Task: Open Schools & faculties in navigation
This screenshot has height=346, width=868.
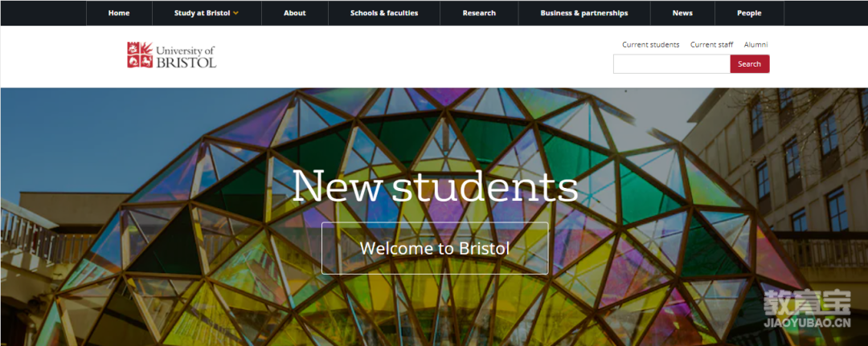Action: pos(384,14)
